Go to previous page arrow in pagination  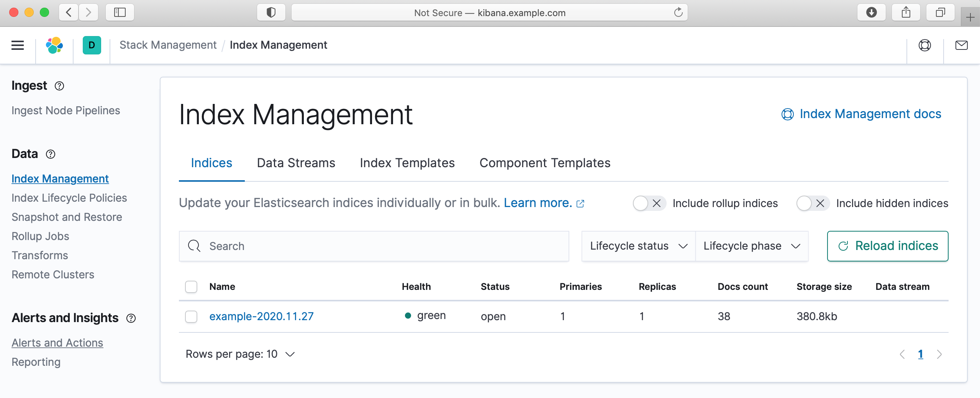(902, 354)
